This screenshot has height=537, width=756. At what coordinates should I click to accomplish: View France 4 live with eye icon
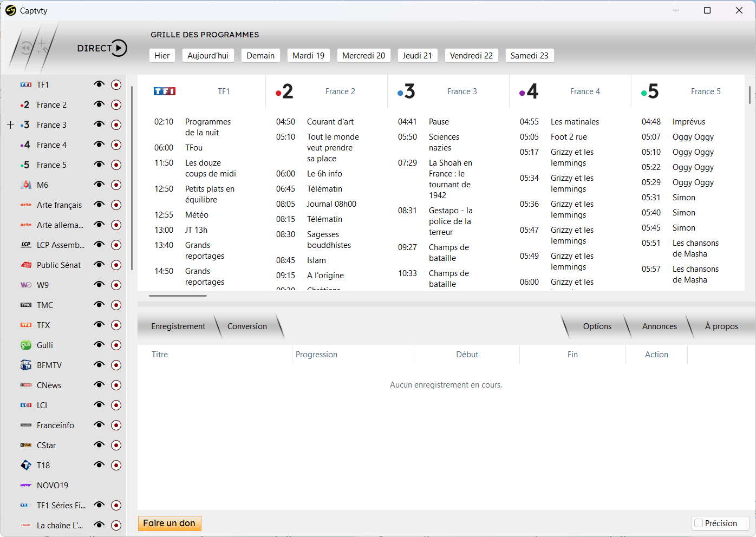[99, 145]
